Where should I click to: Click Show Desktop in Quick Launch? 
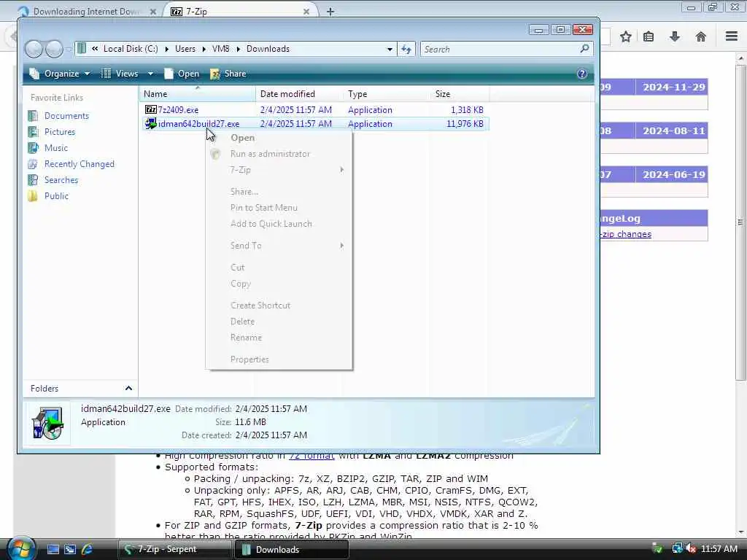(x=53, y=550)
